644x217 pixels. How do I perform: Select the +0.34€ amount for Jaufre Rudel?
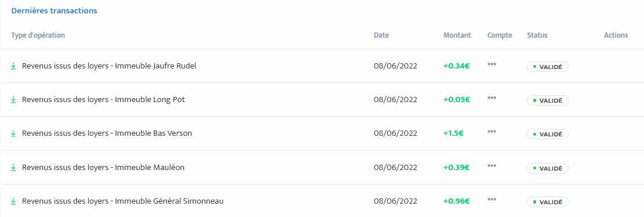pyautogui.click(x=456, y=66)
